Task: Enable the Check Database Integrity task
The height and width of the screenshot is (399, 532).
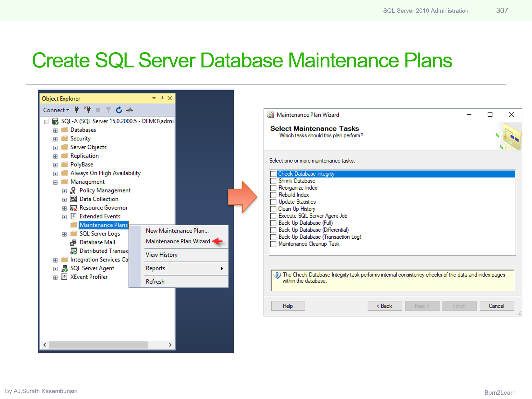Action: (273, 174)
